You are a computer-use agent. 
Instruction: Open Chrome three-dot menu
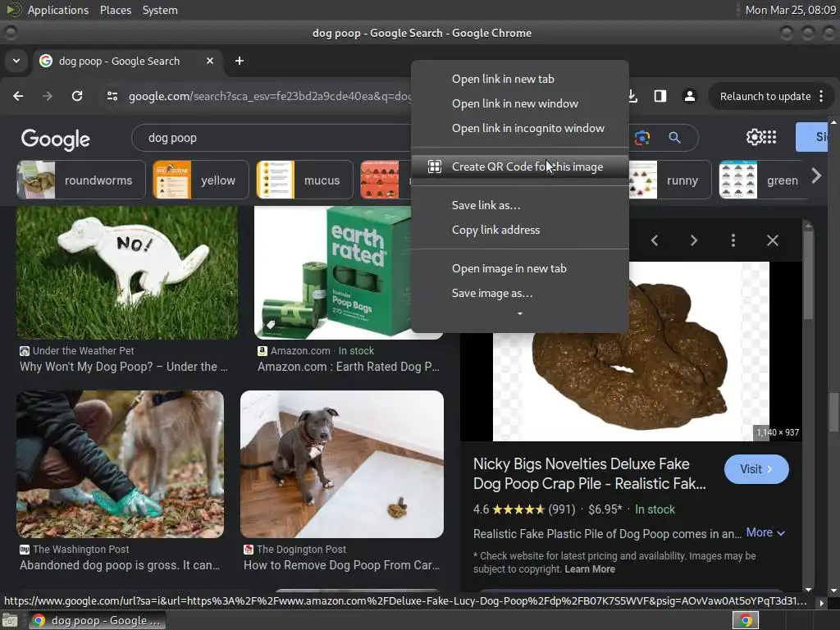[x=821, y=96]
